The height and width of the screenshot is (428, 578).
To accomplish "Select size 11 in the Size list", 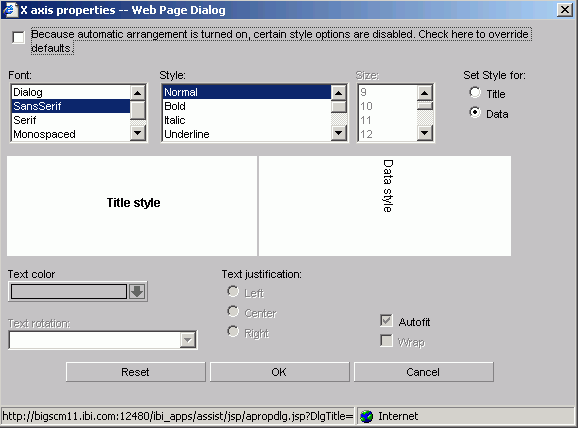I will [388, 120].
